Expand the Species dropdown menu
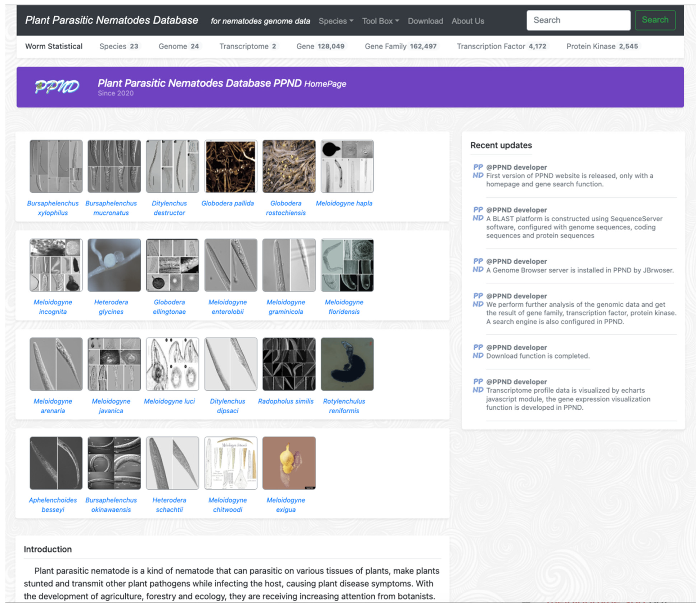 pos(336,21)
